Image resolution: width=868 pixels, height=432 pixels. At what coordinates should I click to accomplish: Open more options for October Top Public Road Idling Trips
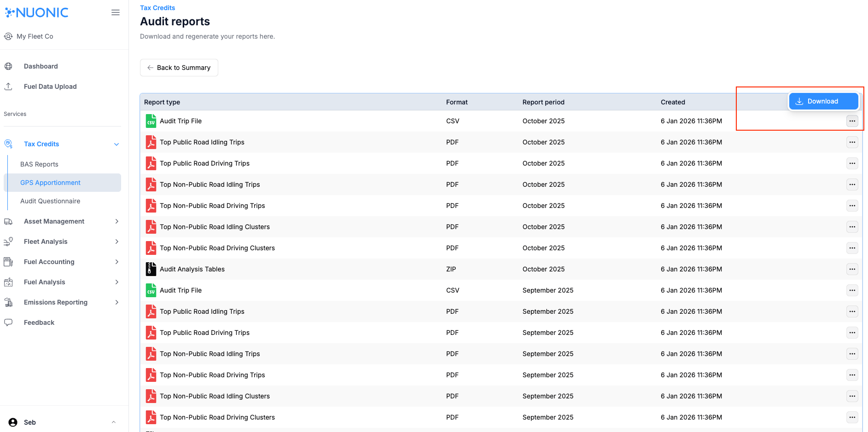point(852,142)
